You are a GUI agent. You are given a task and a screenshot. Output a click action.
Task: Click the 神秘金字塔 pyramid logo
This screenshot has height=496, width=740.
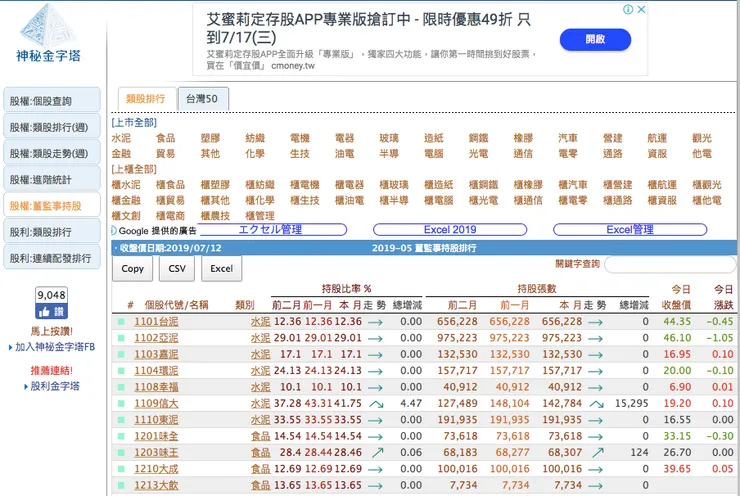48,33
